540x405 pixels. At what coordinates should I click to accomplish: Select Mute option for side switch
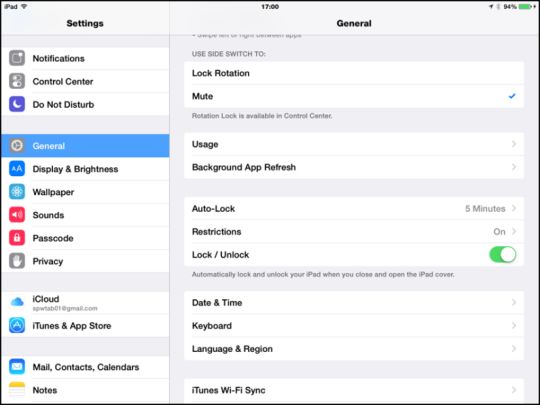click(x=354, y=96)
